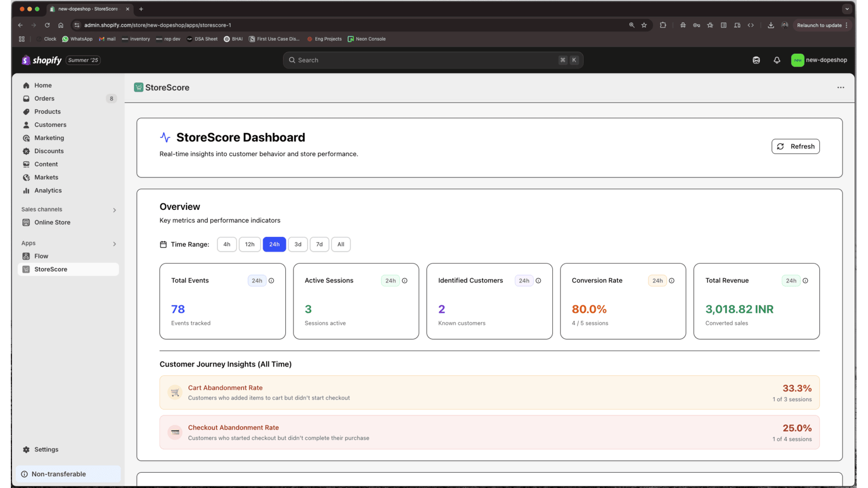The height and width of the screenshot is (488, 868).
Task: Expand the Sales channels section
Action: tap(114, 210)
